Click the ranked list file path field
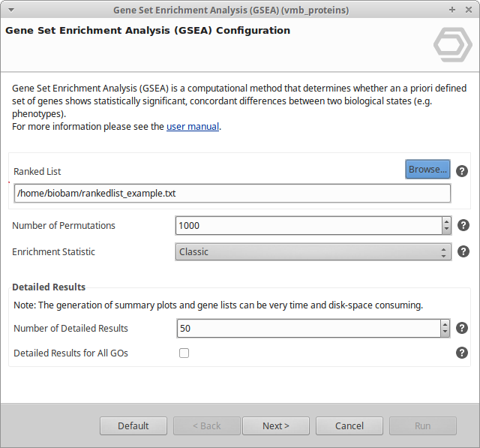The width and height of the screenshot is (480, 448). (x=232, y=194)
